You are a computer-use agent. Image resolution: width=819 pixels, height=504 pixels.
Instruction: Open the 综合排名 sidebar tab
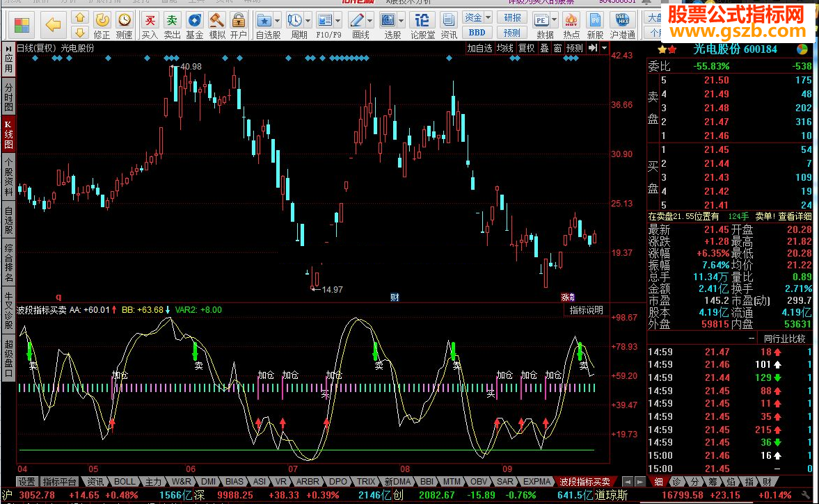point(8,263)
